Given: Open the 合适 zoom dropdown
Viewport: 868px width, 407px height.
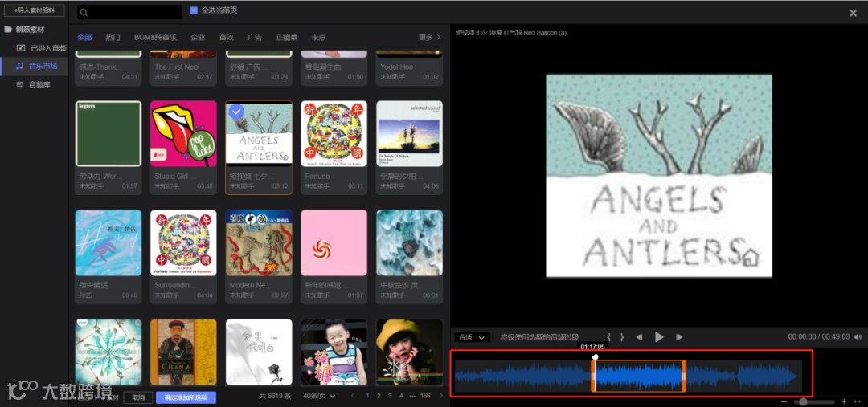Looking at the screenshot, I should pyautogui.click(x=473, y=337).
